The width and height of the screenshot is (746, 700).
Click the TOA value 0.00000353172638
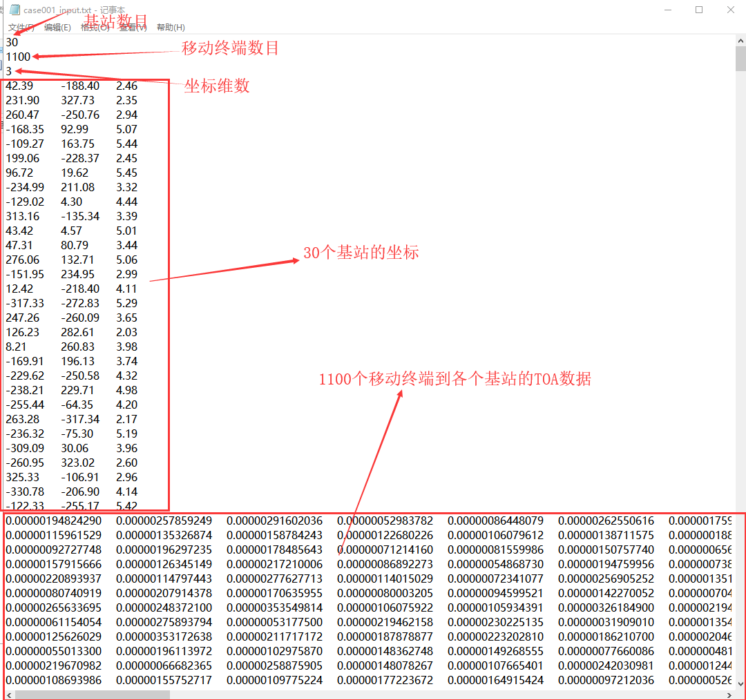[164, 637]
